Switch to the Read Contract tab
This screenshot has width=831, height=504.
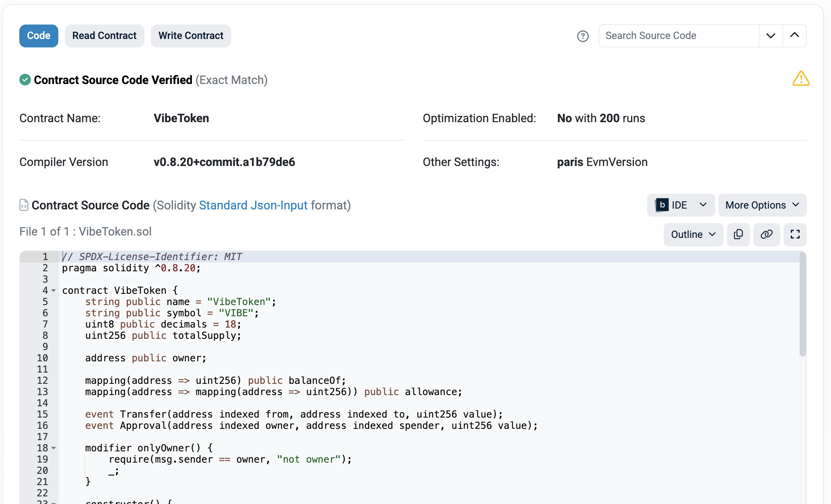[x=105, y=35]
